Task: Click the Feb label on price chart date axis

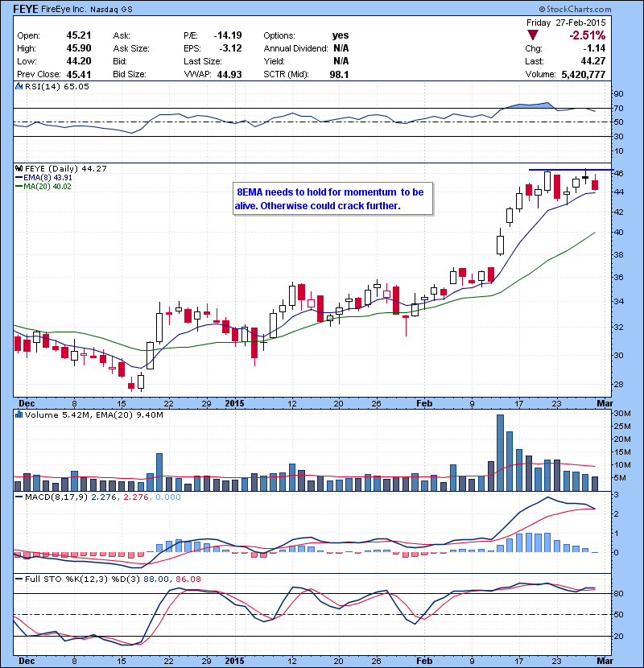Action: (424, 403)
